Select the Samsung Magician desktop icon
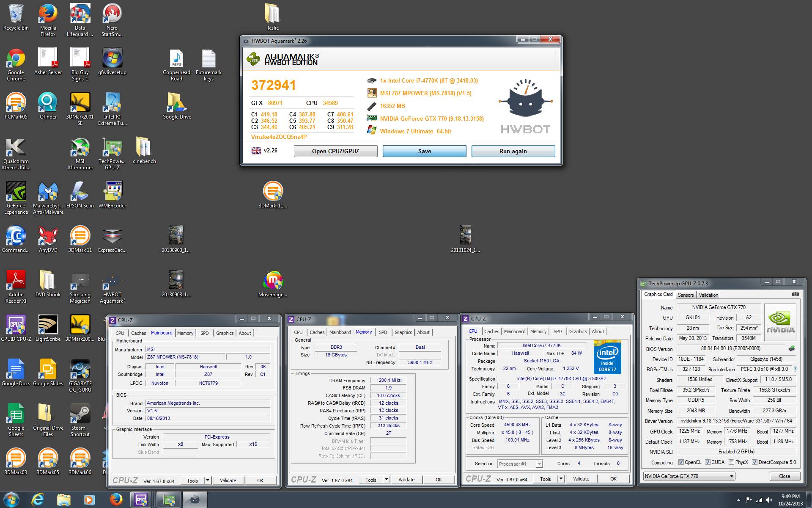This screenshot has height=508, width=812. coord(80,287)
